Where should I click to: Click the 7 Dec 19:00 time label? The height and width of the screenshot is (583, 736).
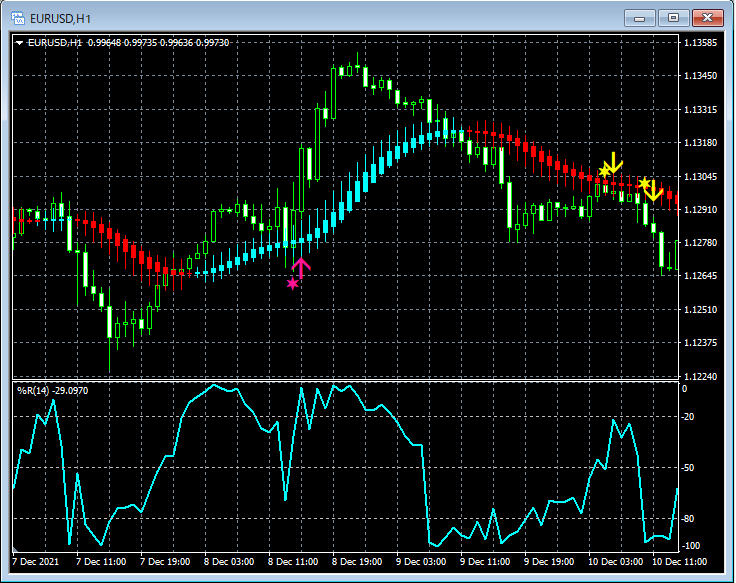click(165, 561)
